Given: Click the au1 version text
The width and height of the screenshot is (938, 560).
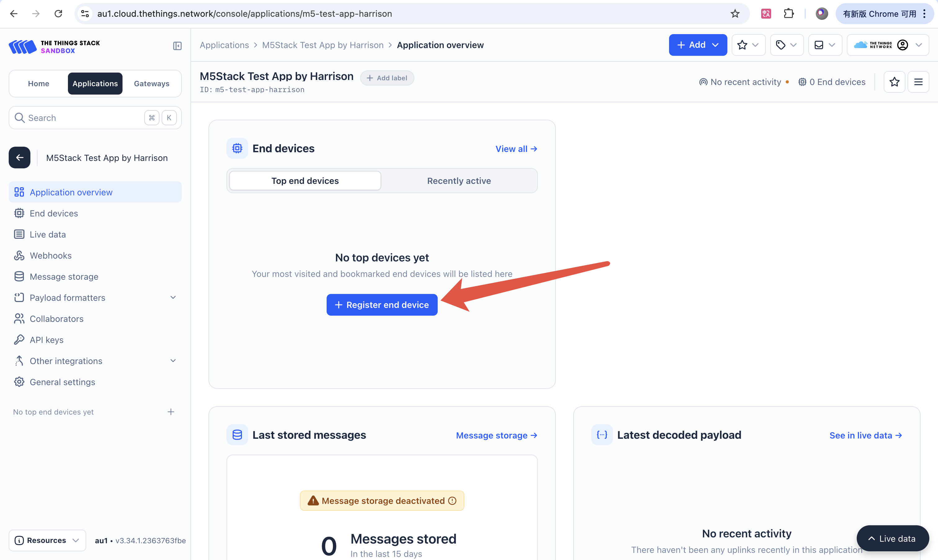Looking at the screenshot, I should [x=141, y=540].
